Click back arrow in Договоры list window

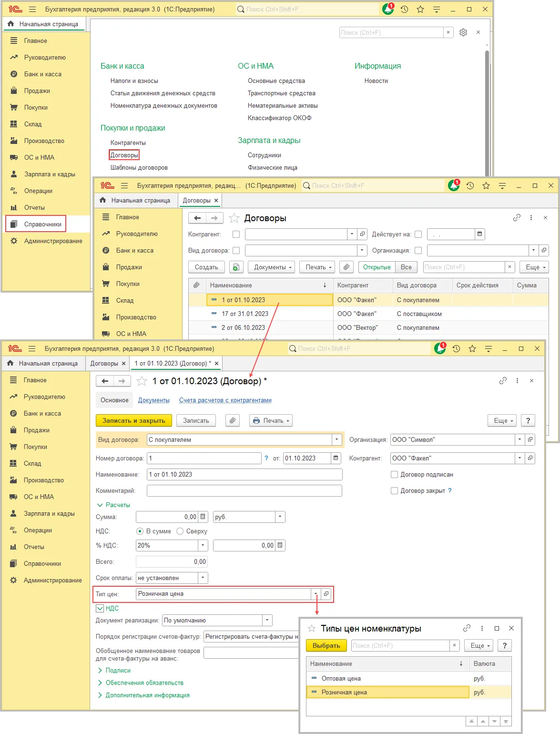(x=197, y=218)
